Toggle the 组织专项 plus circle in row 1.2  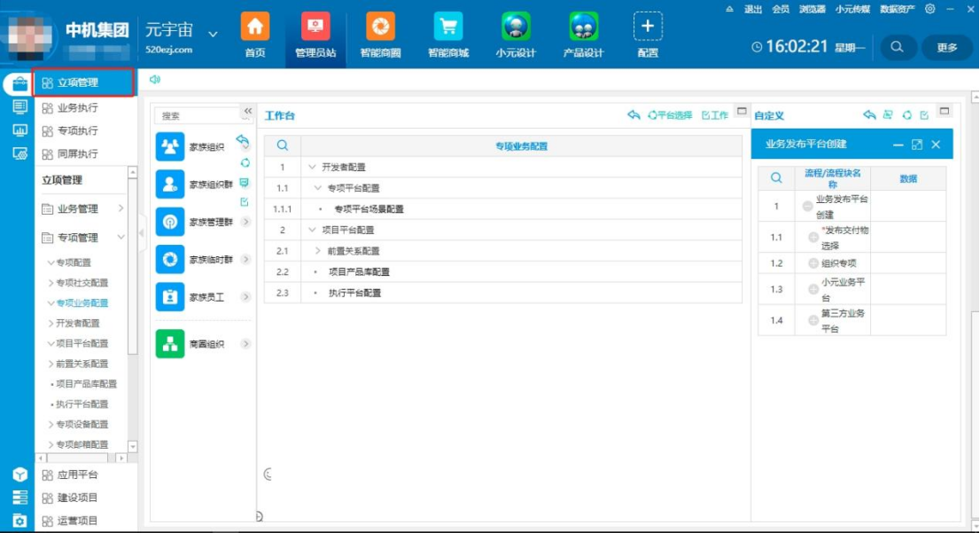tap(813, 263)
